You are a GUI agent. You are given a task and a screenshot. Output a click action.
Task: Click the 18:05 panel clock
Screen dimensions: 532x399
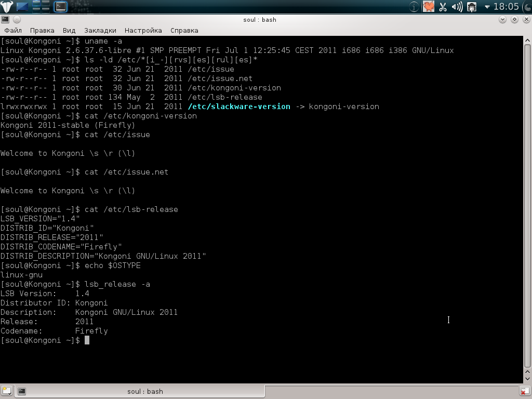[506, 6]
